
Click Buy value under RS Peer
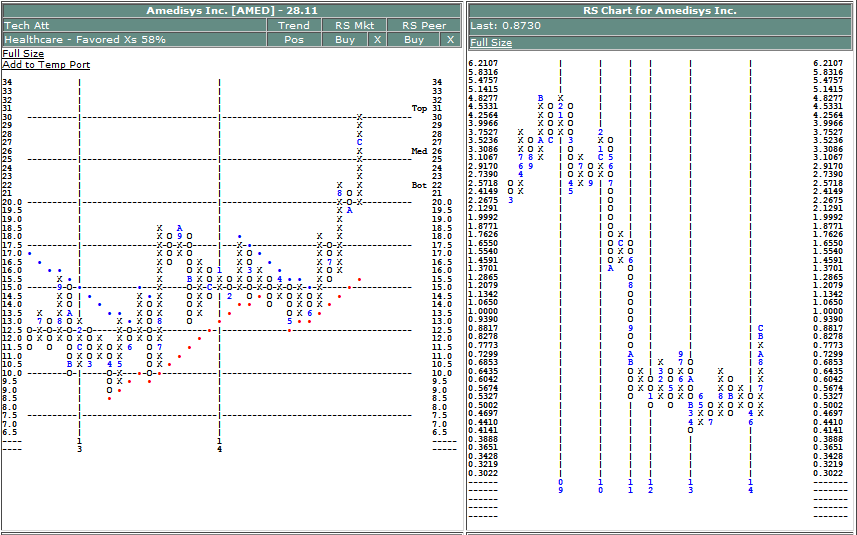pyautogui.click(x=413, y=39)
